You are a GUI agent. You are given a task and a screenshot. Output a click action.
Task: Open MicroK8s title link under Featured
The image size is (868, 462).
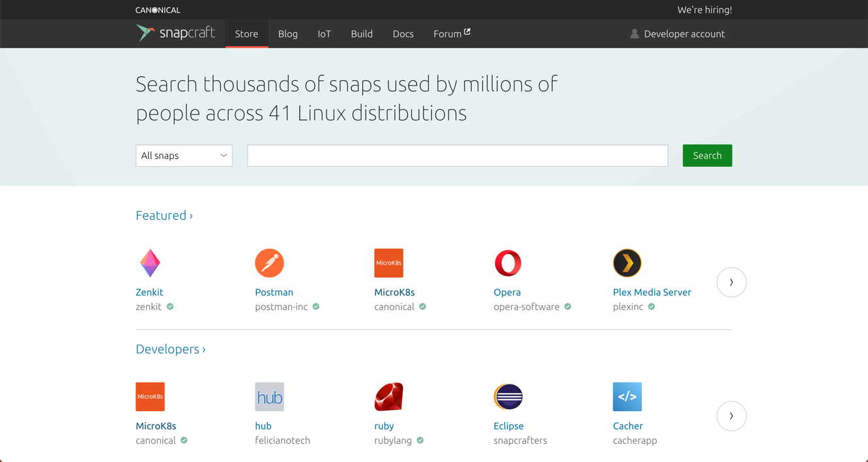[x=394, y=293]
